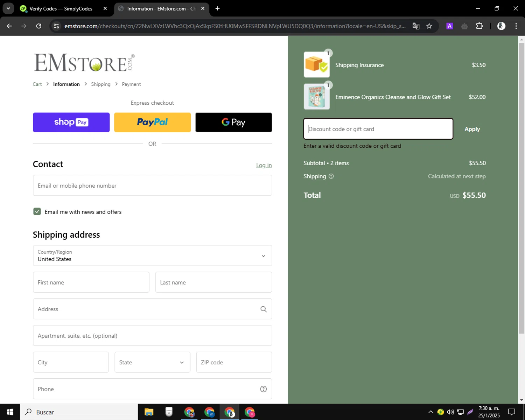The image size is (525, 420).
Task: Click the address search magnifier icon
Action: pos(264,309)
